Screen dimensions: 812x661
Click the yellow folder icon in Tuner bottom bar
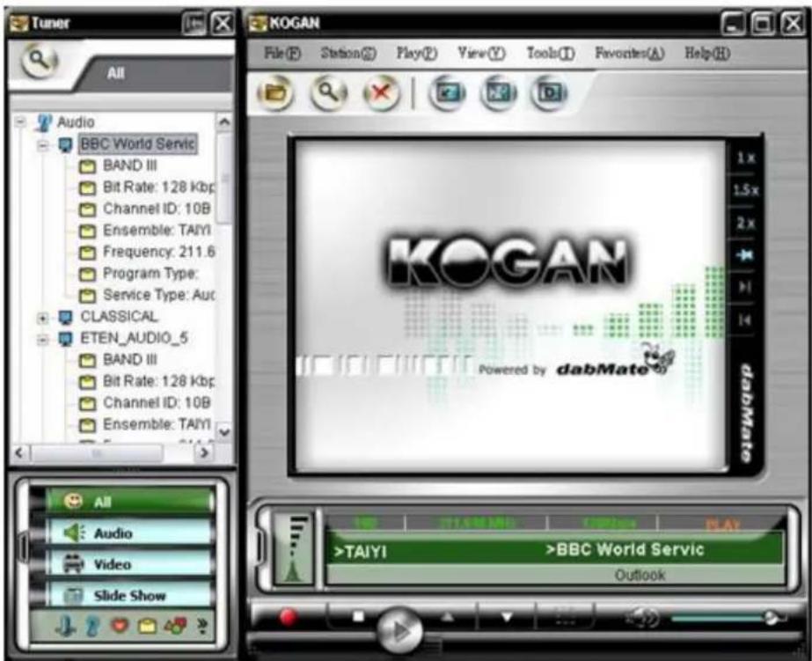point(147,627)
